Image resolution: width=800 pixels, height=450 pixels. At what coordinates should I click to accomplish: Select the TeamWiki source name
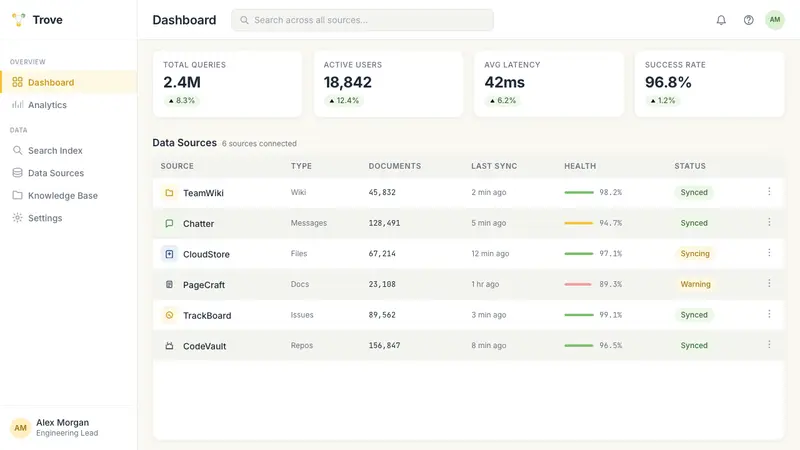click(203, 193)
